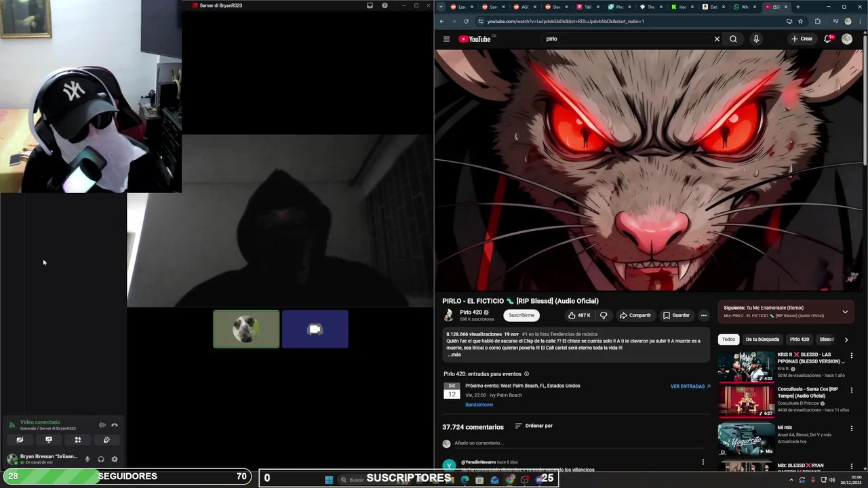Select the 'Todos' filter chip
868x488 pixels.
click(x=728, y=339)
